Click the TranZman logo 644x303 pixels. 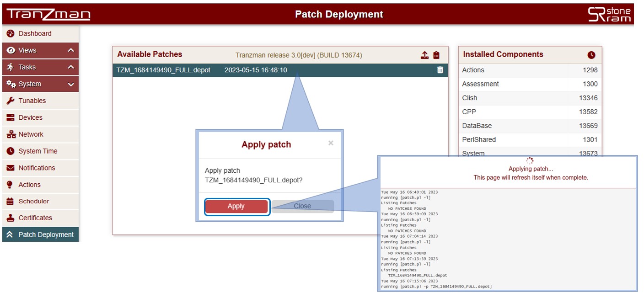[x=48, y=14]
